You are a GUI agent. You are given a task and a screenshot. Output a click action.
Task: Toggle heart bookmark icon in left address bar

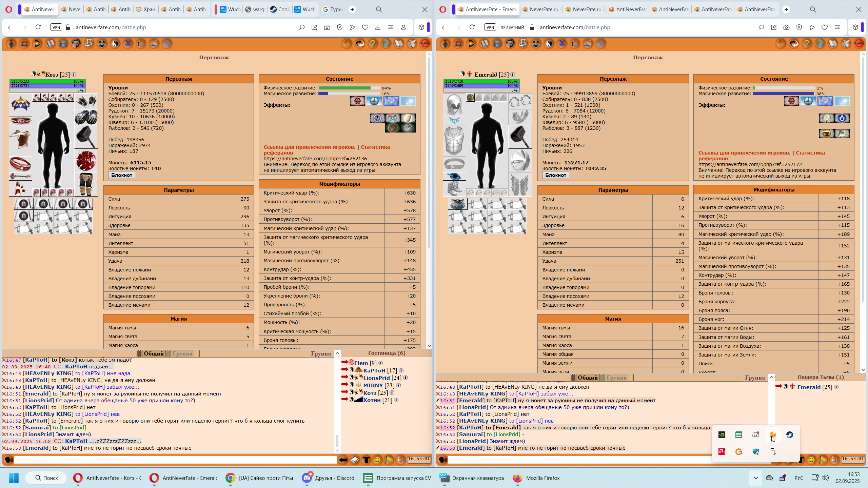365,27
